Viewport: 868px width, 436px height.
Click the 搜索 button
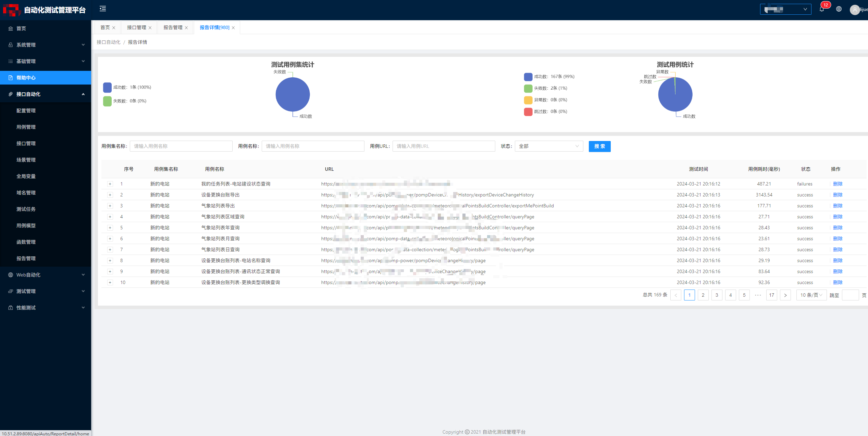point(599,146)
